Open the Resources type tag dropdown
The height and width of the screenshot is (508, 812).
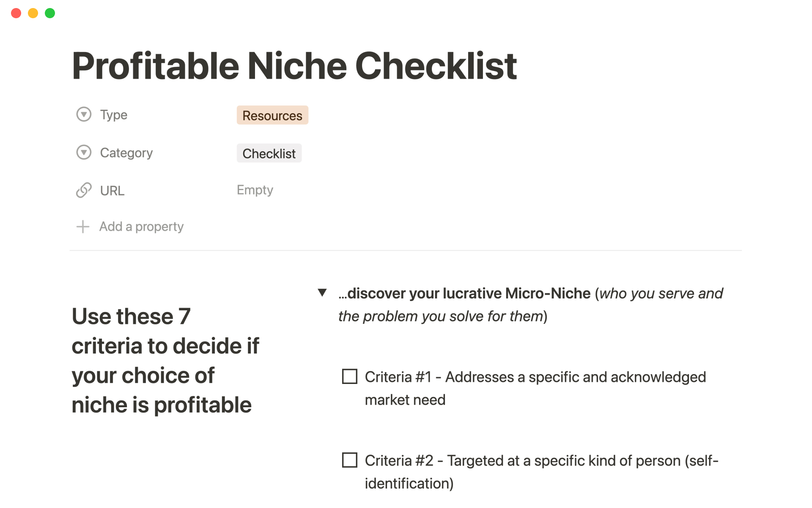click(x=272, y=115)
